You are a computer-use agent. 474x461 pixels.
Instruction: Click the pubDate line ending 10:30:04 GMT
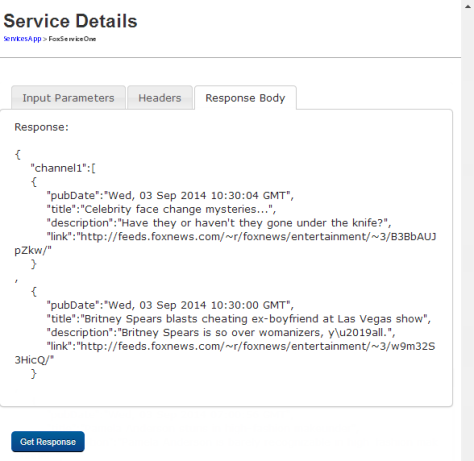pos(170,195)
